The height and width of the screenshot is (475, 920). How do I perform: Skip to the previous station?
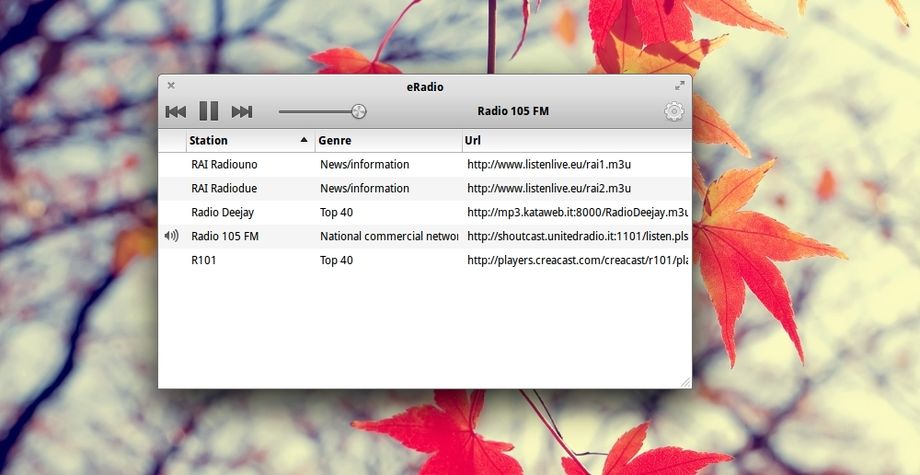176,112
